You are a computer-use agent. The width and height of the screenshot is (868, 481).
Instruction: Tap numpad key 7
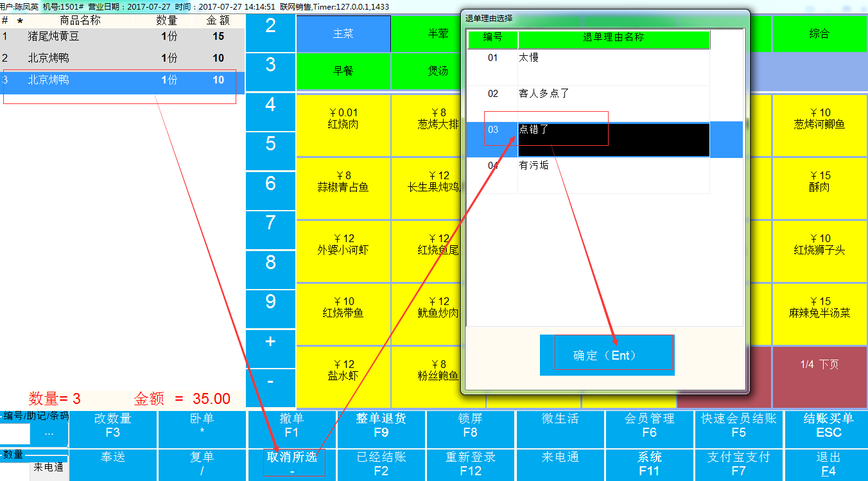point(270,231)
